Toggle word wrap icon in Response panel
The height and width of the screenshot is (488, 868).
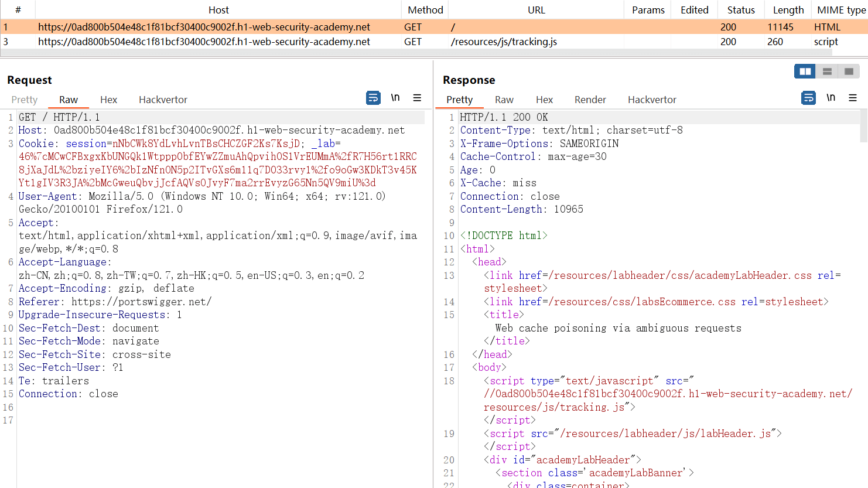(808, 98)
